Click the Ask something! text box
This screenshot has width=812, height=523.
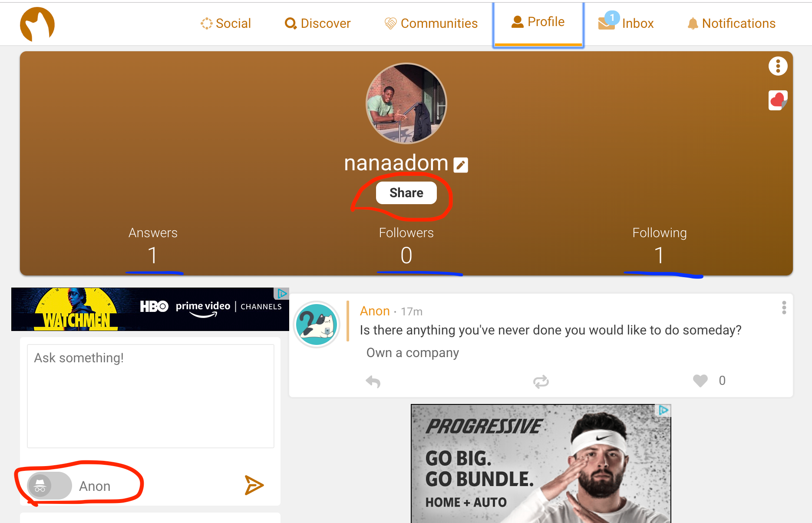point(151,396)
